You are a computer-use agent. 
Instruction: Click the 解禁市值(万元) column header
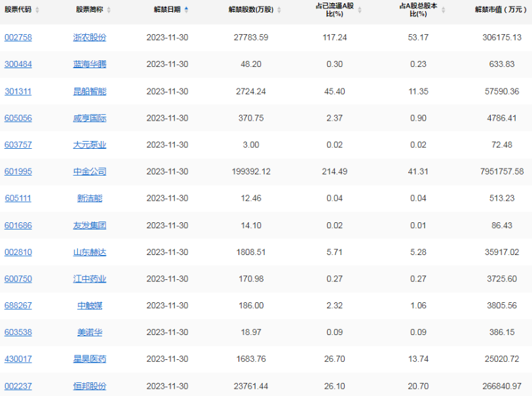tap(501, 10)
